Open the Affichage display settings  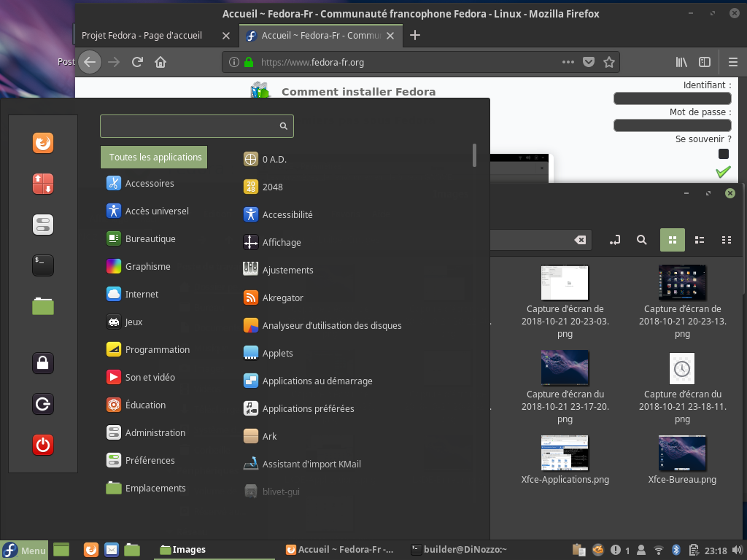272,242
